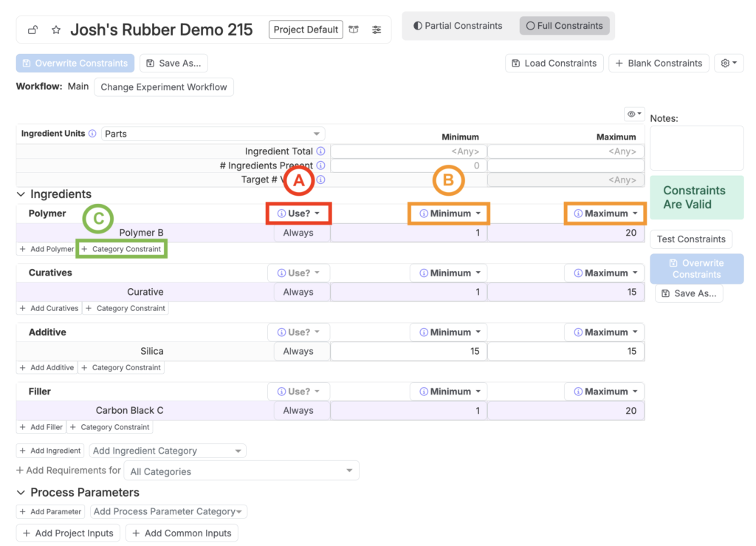Open the eye visibility dropdown above Notes
The width and height of the screenshot is (756, 546).
pos(634,114)
